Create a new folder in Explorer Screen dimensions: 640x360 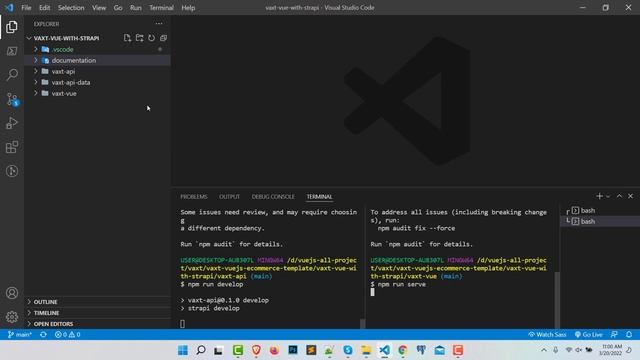(140, 38)
